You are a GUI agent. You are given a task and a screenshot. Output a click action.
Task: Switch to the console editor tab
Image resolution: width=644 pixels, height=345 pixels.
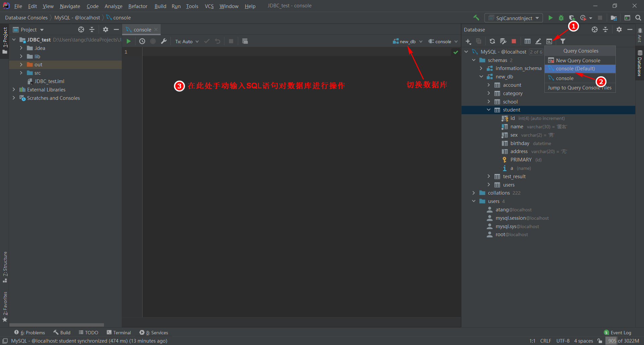coord(142,29)
